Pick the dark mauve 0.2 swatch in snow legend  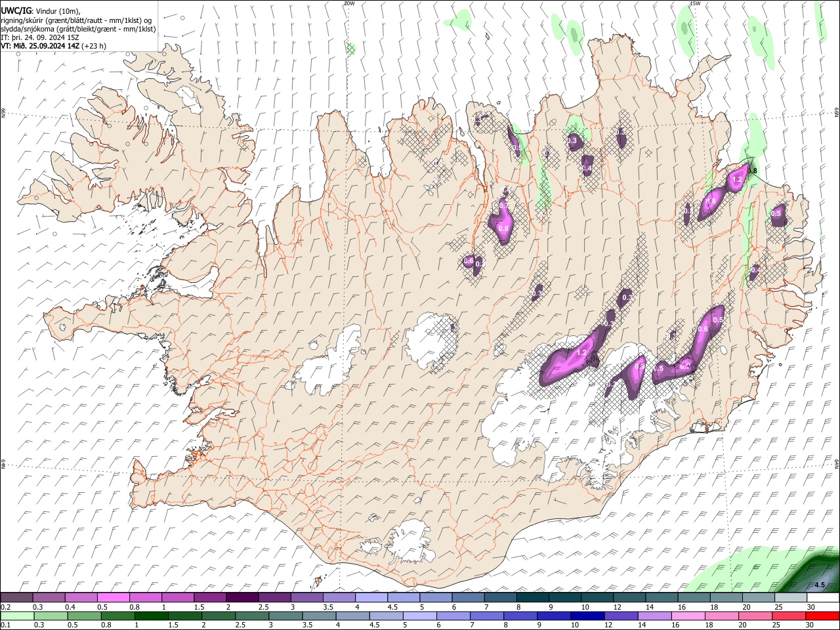pos(16,597)
